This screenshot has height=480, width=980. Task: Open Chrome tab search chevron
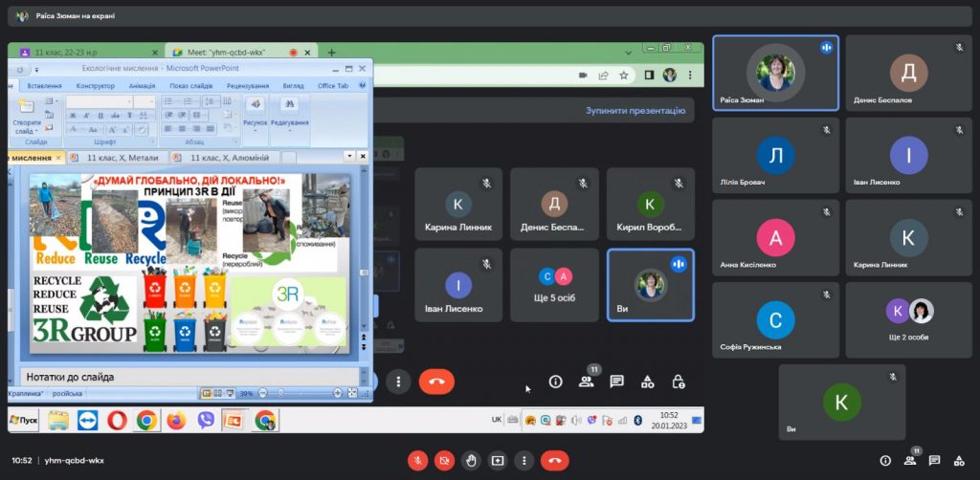629,53
